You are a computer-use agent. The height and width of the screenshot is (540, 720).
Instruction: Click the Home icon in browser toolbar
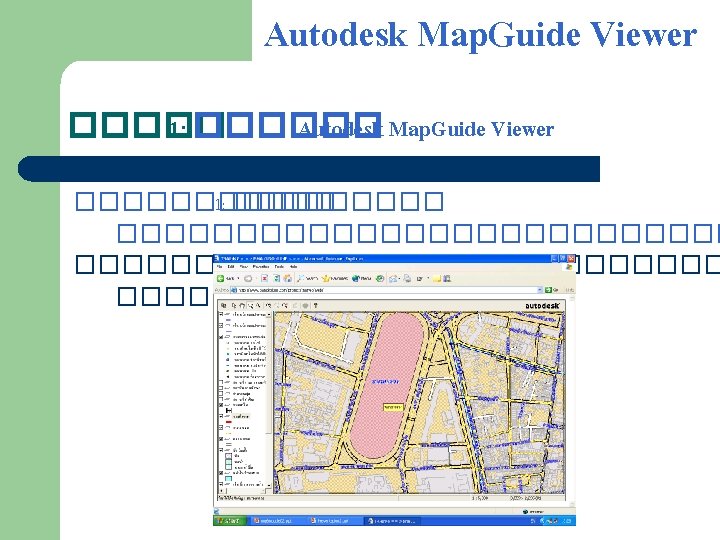(288, 278)
